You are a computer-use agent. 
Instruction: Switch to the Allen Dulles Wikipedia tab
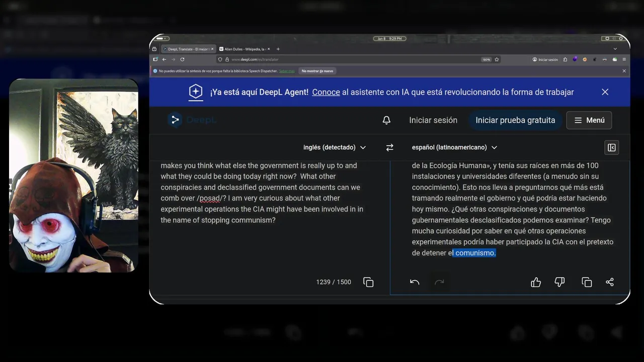pos(245,49)
